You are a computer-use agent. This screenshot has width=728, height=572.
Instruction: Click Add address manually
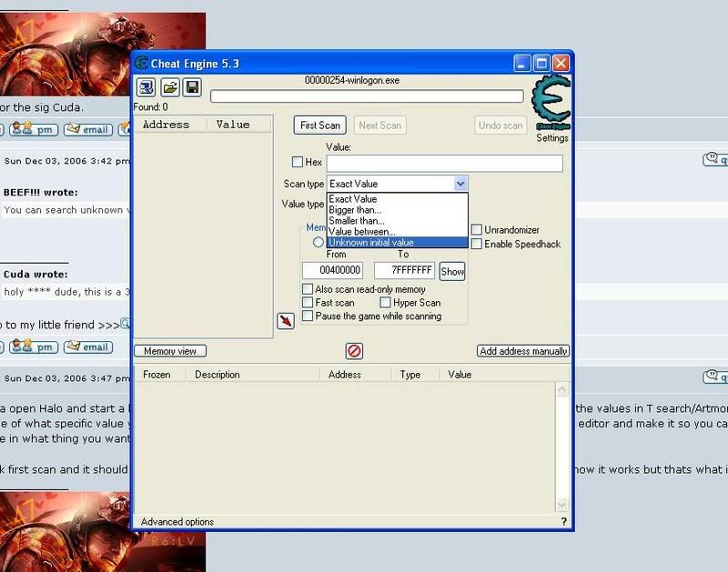(523, 351)
